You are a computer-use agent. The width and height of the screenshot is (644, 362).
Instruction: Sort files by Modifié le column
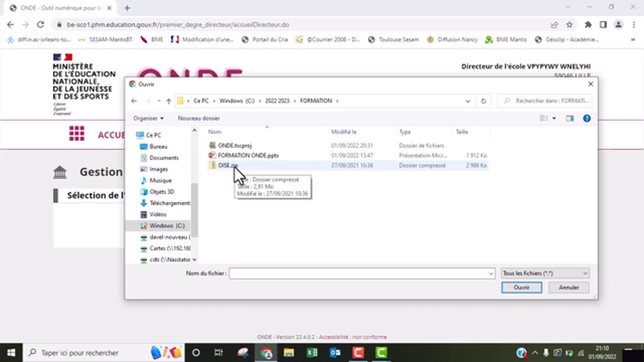[x=344, y=132]
